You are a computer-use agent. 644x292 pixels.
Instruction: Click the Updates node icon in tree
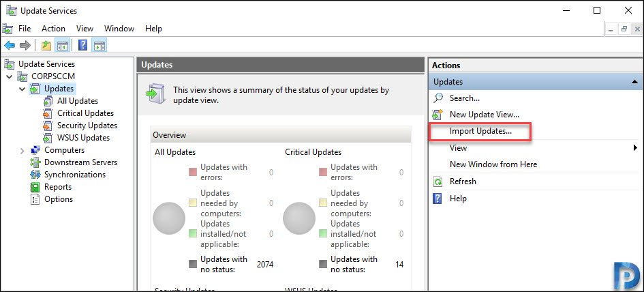(35, 89)
